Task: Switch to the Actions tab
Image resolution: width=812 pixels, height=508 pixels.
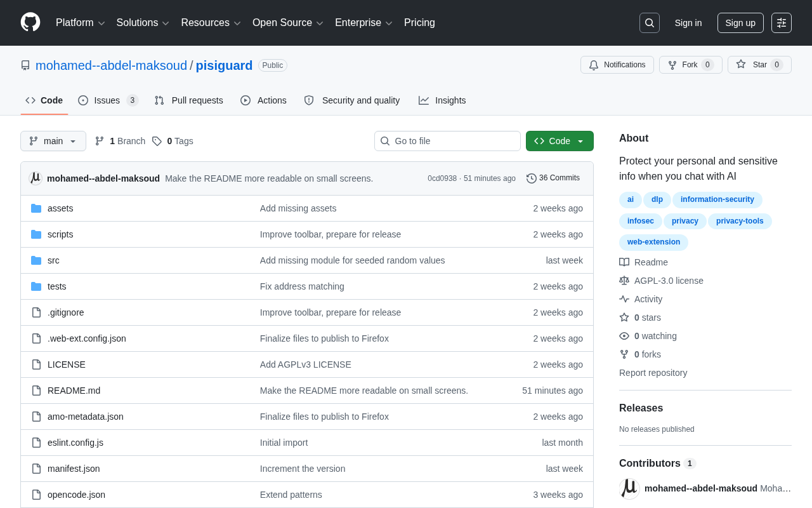Action: point(263,100)
